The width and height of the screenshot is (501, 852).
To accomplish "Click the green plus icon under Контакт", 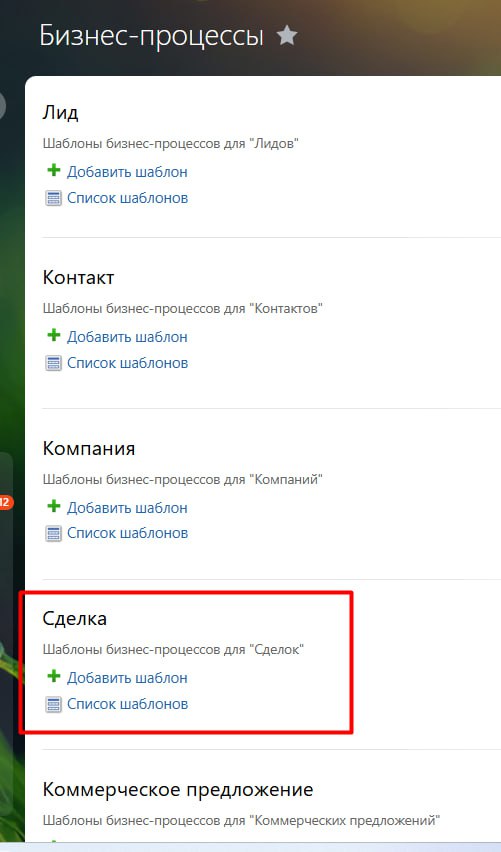I will 53,335.
